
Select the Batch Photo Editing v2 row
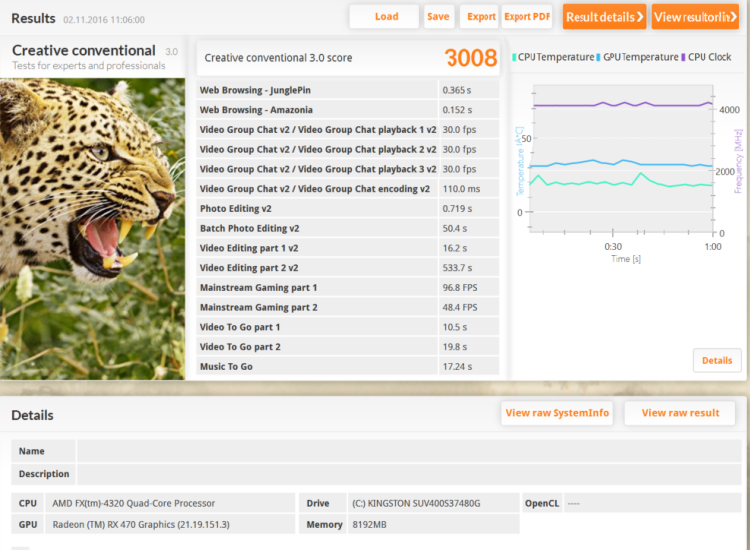click(x=348, y=229)
